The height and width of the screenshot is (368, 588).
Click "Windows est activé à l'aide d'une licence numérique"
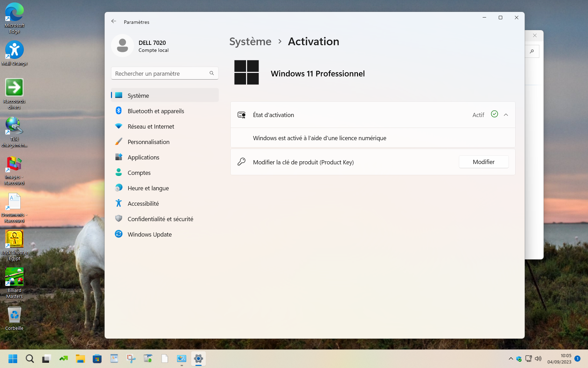[x=320, y=138]
